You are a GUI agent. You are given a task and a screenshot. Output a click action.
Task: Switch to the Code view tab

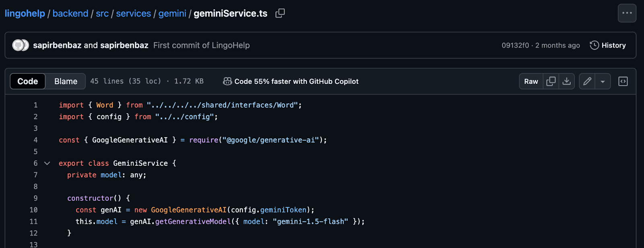[28, 81]
